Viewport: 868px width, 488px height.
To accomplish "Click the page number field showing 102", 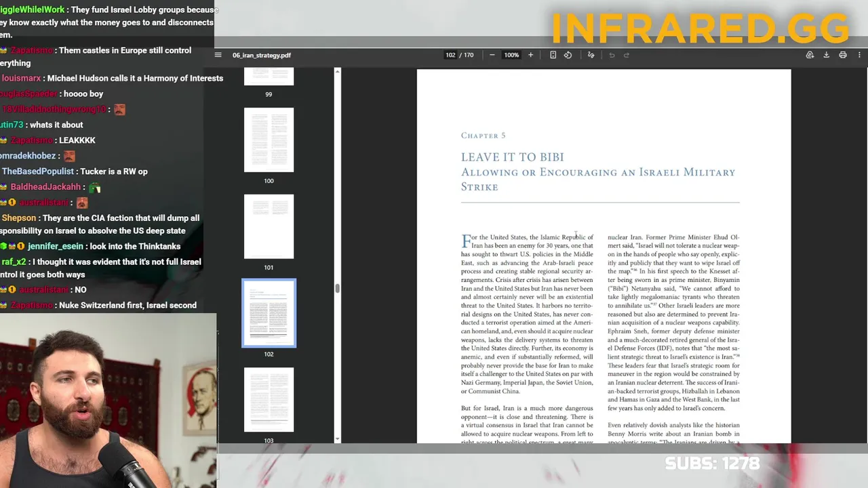I will 450,55.
